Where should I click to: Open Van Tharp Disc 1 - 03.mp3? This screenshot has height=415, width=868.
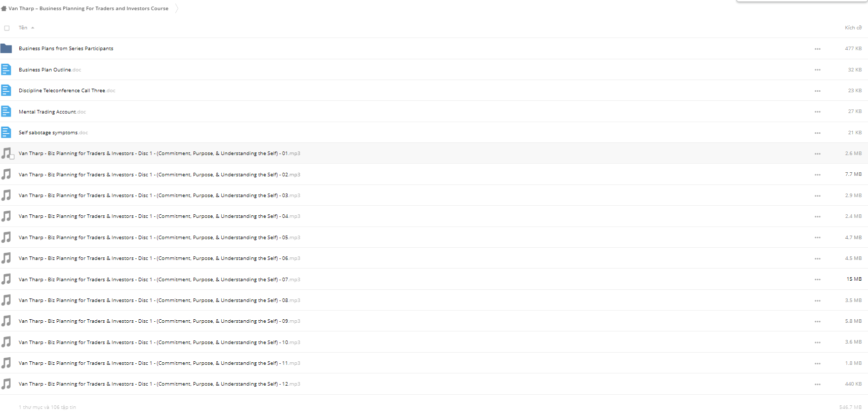pyautogui.click(x=159, y=196)
